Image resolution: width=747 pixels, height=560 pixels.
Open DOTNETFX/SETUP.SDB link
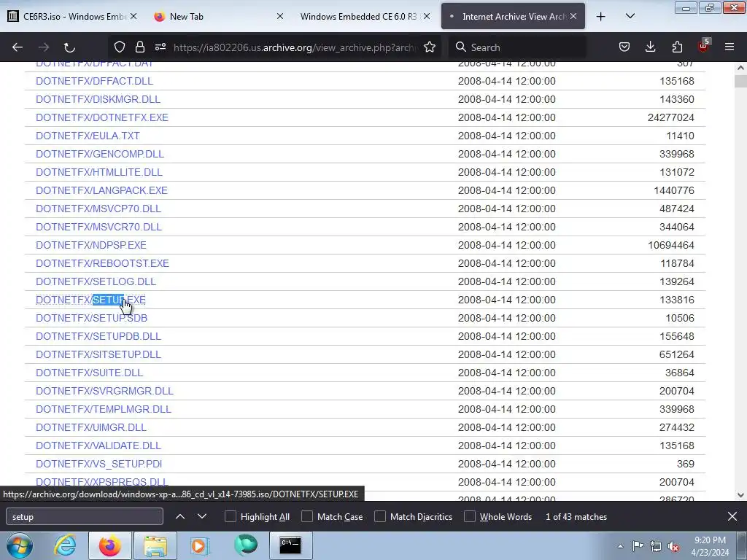(91, 318)
